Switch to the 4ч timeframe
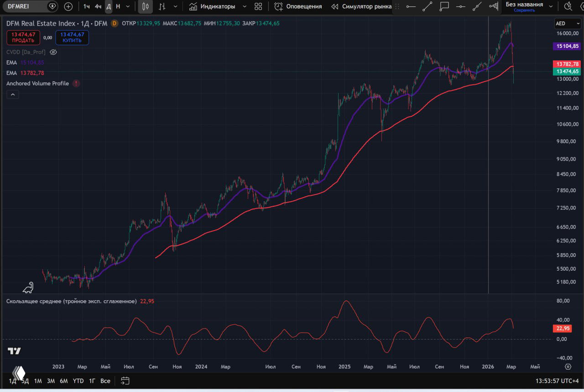Screen dimensions: 584x392 click(x=98, y=6)
